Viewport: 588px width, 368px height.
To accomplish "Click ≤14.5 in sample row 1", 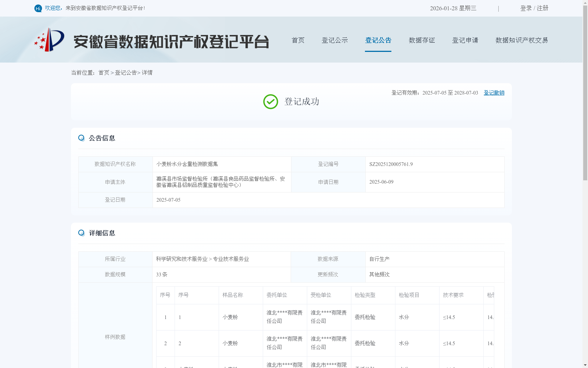I will pos(449,317).
